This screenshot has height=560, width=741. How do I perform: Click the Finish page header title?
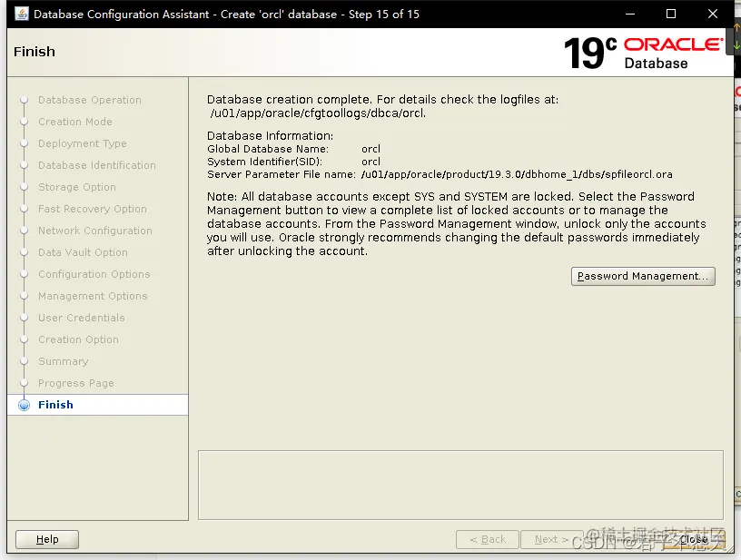35,52
